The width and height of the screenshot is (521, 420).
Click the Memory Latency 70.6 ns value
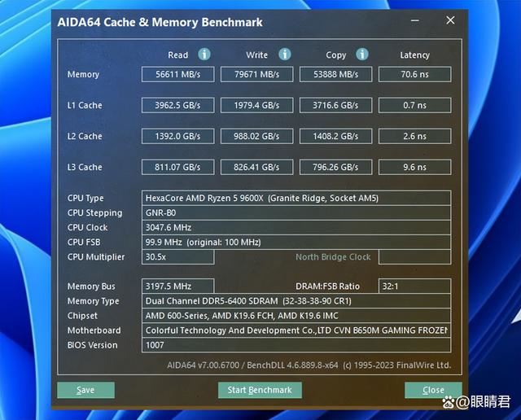[414, 75]
